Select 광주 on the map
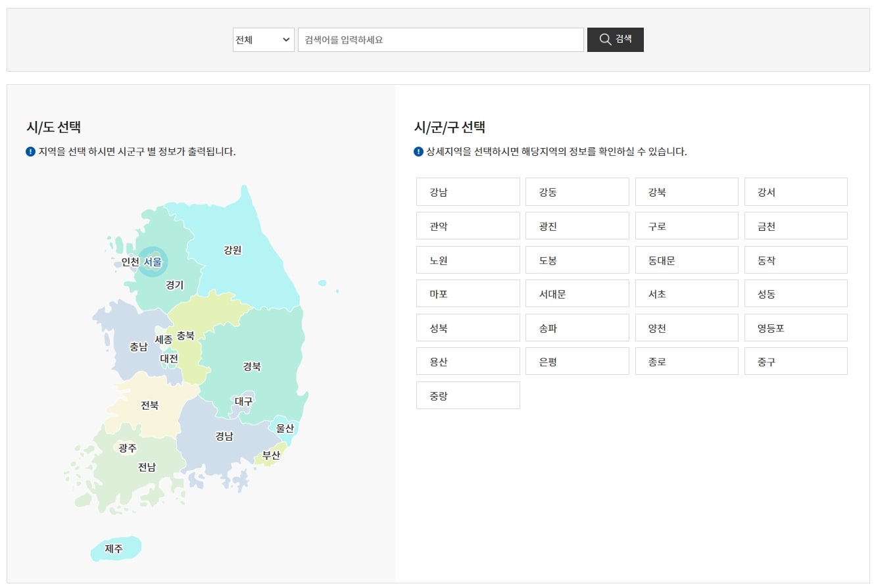 [127, 448]
